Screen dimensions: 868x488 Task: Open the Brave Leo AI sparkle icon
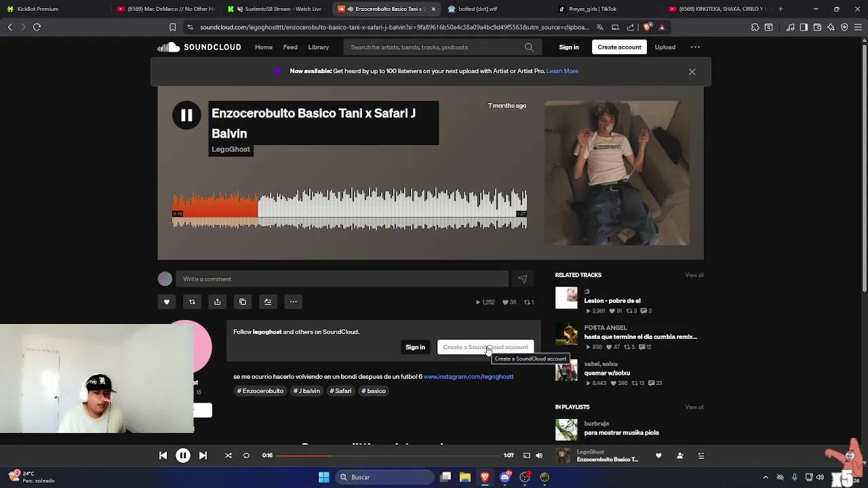click(x=831, y=27)
